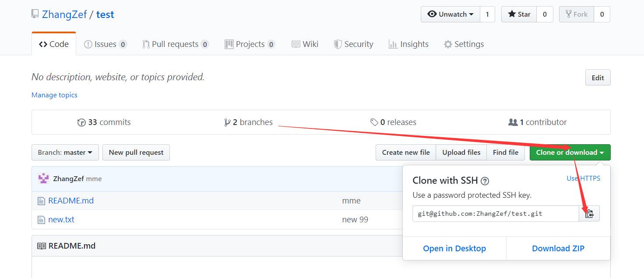The image size is (644, 278).
Task: Star the repository
Action: click(519, 14)
